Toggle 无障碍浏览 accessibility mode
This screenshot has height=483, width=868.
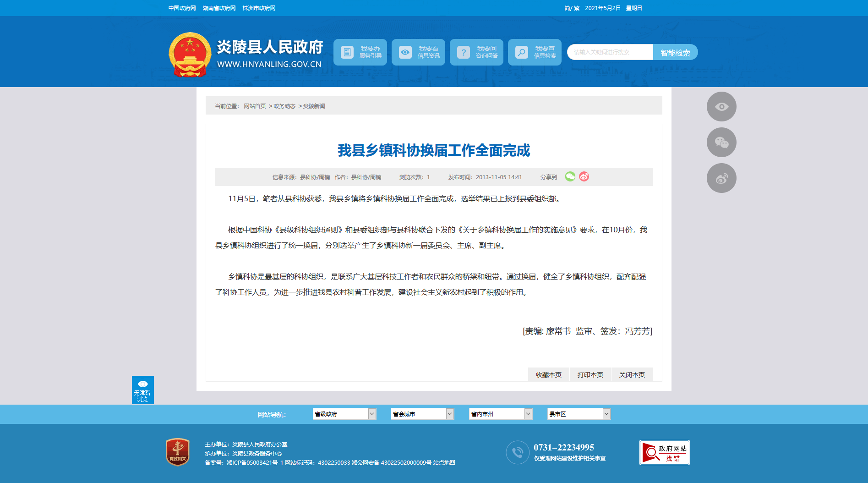(x=142, y=390)
